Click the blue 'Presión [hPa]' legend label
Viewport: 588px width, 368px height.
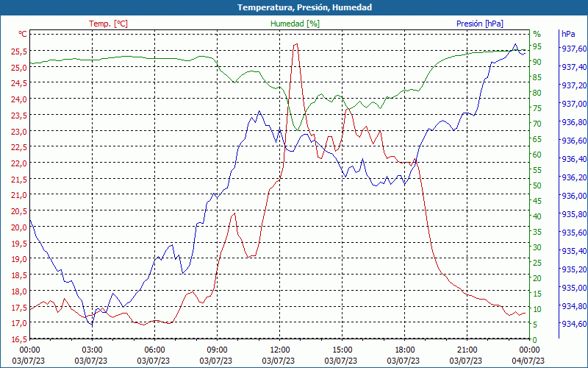click(480, 24)
